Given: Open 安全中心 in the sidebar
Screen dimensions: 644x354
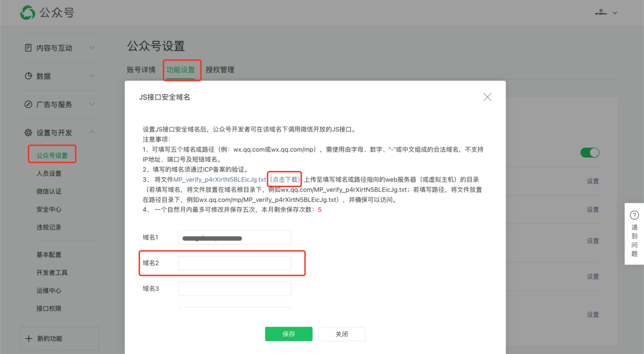Looking at the screenshot, I should [49, 209].
